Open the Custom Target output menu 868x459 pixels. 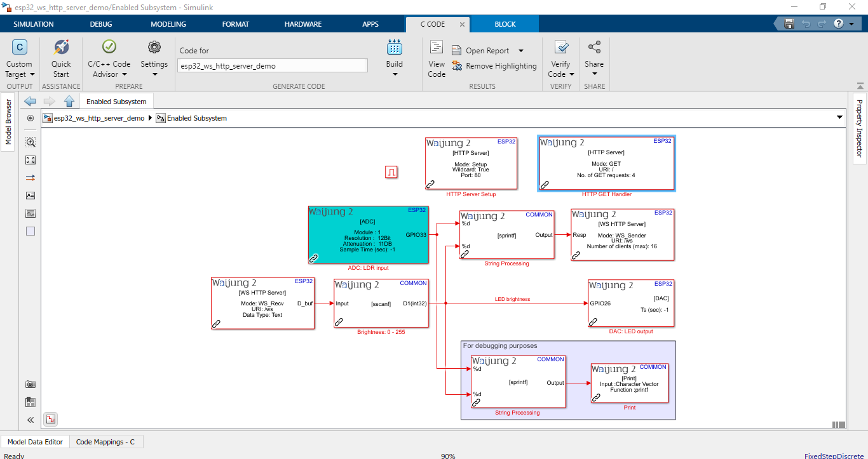pyautogui.click(x=19, y=58)
